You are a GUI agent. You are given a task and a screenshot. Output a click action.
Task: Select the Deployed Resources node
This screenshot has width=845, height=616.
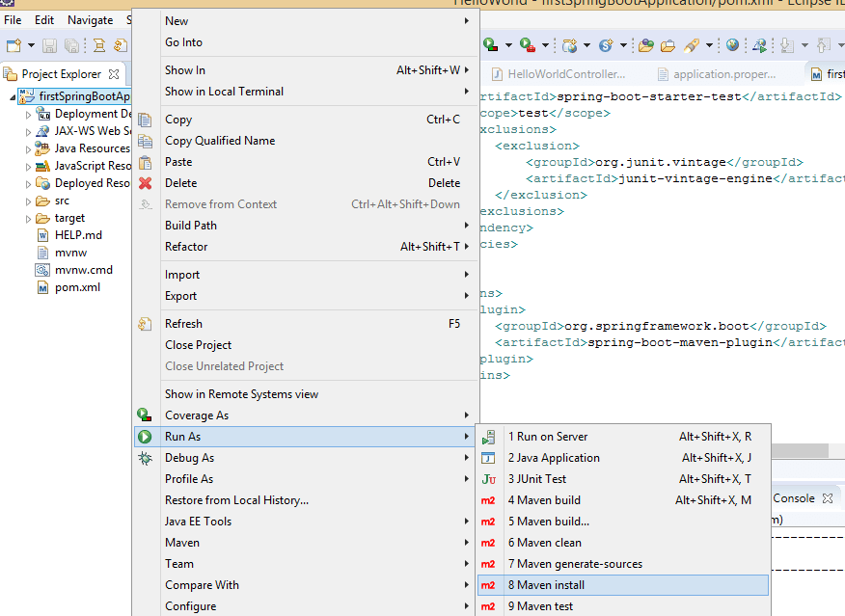(x=93, y=183)
